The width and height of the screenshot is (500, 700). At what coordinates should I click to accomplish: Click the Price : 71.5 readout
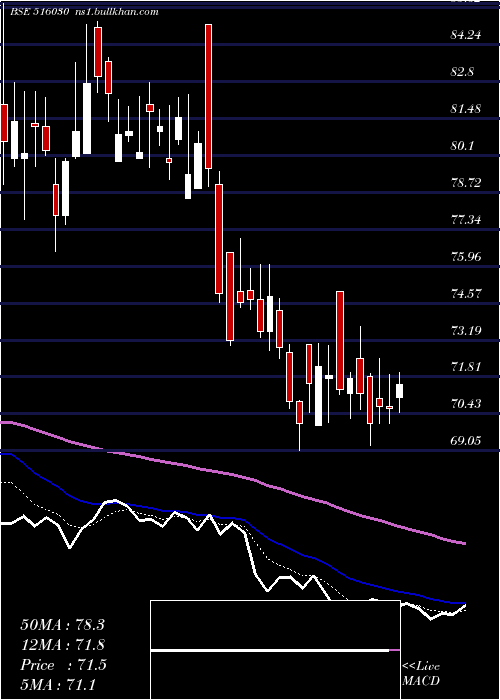coord(62,665)
